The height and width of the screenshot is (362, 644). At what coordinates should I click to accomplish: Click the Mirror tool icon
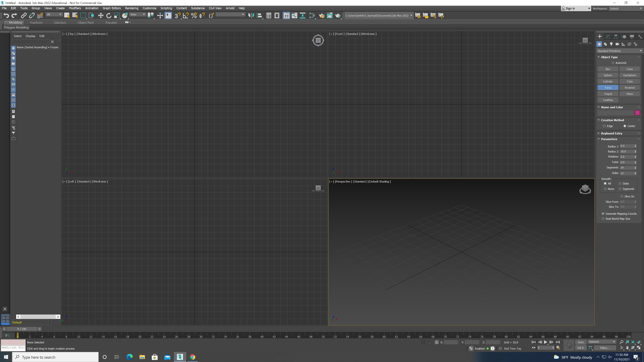tap(251, 15)
